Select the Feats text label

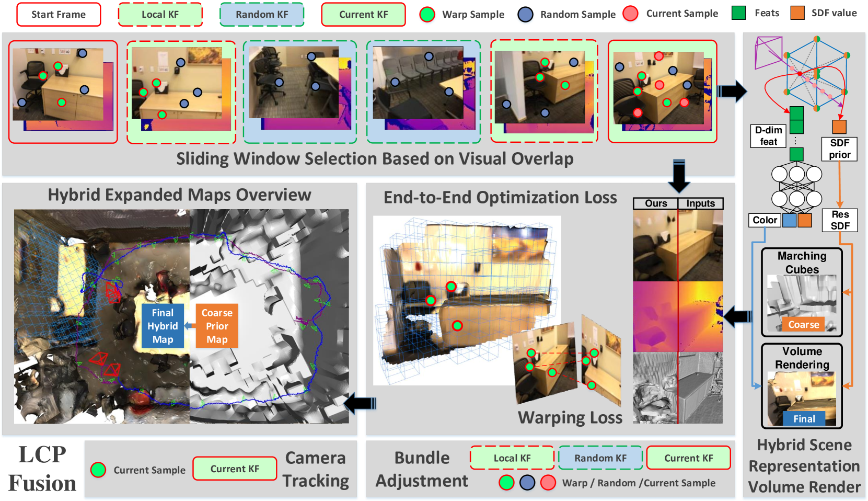(x=767, y=13)
